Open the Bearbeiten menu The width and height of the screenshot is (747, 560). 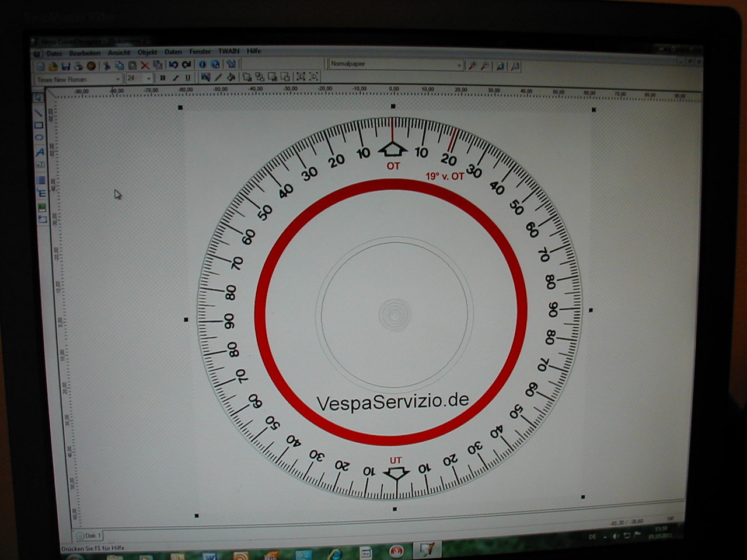click(x=85, y=53)
